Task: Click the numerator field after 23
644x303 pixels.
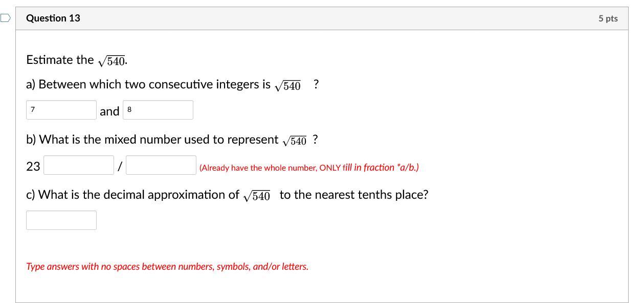Action: click(79, 165)
